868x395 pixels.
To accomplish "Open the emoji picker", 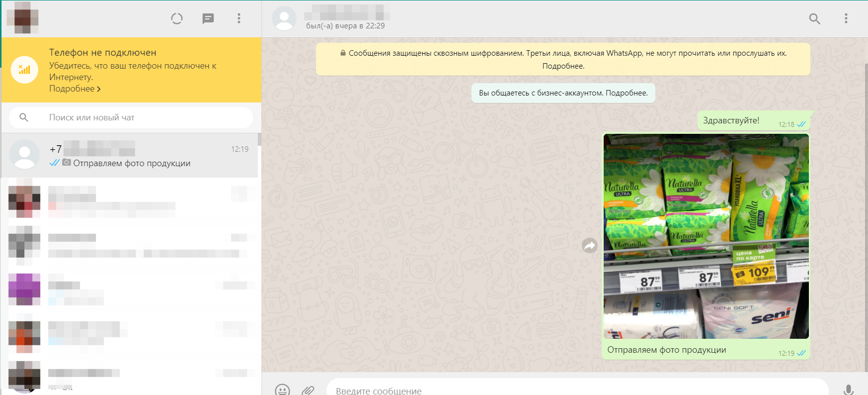I will (x=282, y=390).
